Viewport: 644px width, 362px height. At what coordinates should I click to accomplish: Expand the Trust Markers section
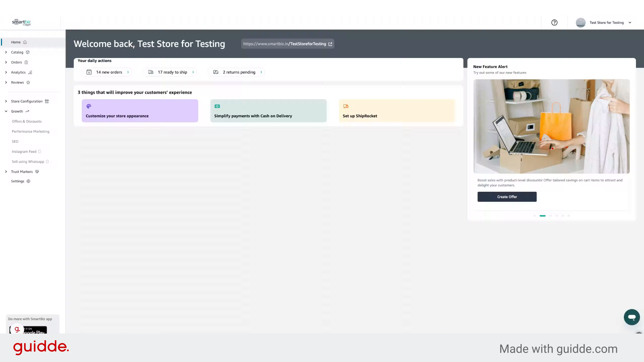tap(6, 172)
